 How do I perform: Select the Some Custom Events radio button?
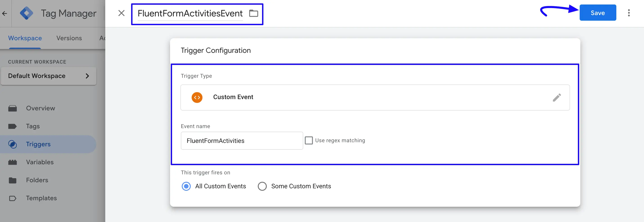[262, 186]
